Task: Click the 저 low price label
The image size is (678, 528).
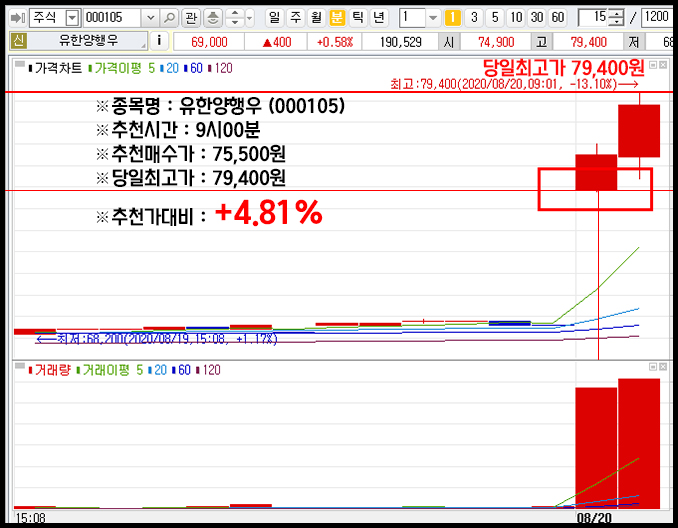Action: coord(633,42)
